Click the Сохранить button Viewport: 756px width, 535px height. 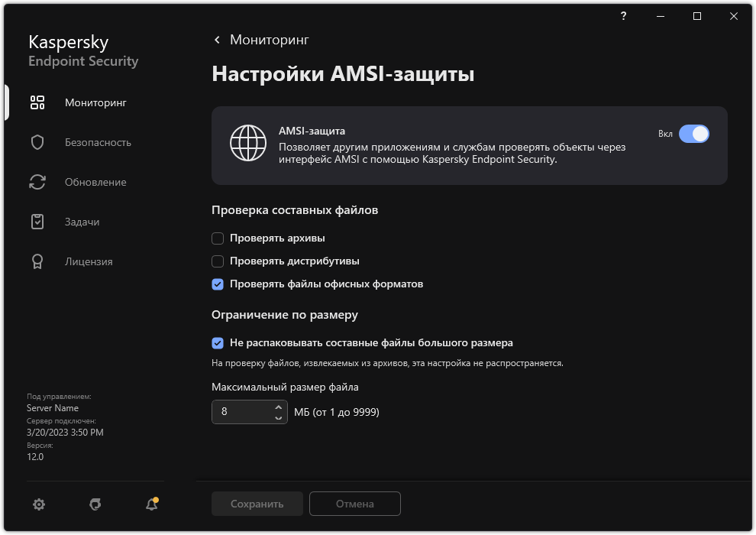pos(257,504)
